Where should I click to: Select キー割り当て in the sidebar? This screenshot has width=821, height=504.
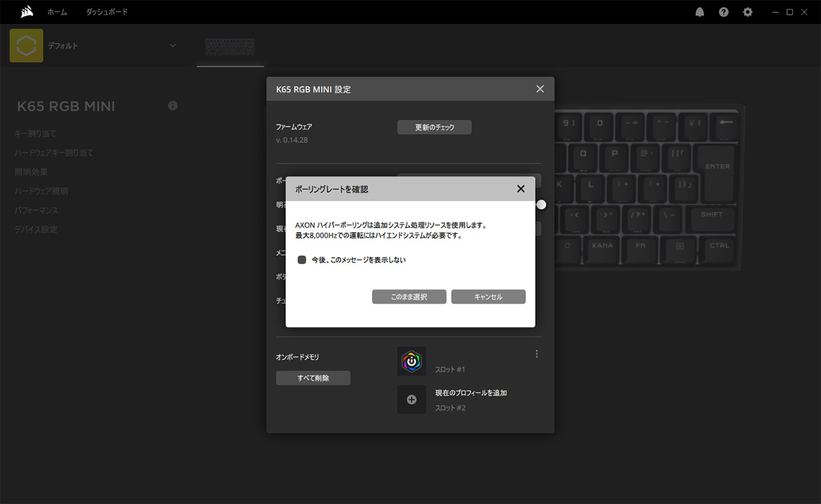(x=36, y=133)
